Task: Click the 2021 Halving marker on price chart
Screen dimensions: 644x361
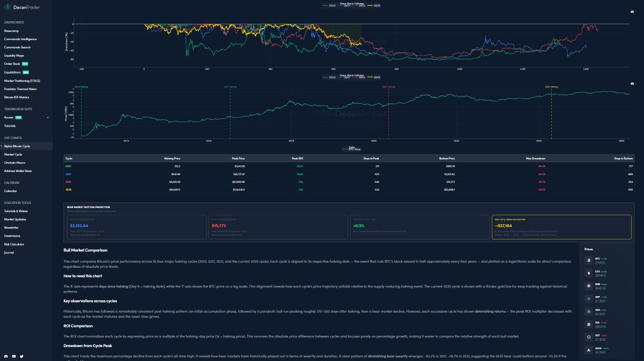Action: pyautogui.click(x=389, y=86)
